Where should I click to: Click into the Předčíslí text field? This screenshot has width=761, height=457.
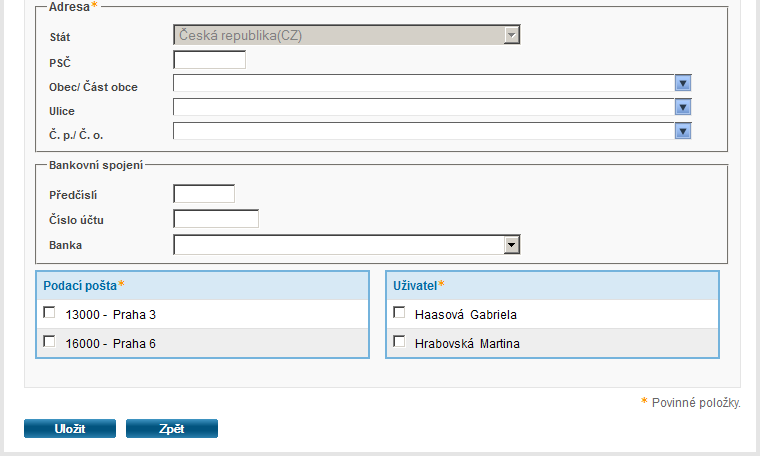tap(204, 194)
